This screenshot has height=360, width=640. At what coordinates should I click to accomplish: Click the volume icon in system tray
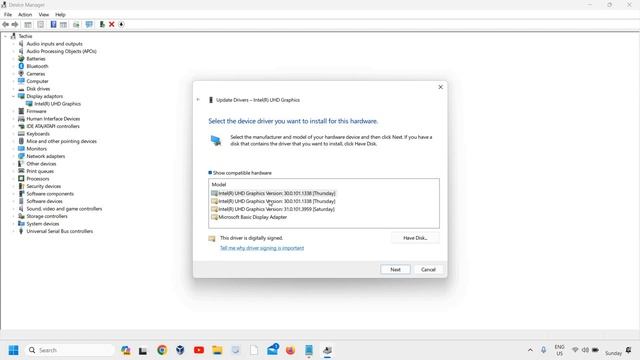585,350
